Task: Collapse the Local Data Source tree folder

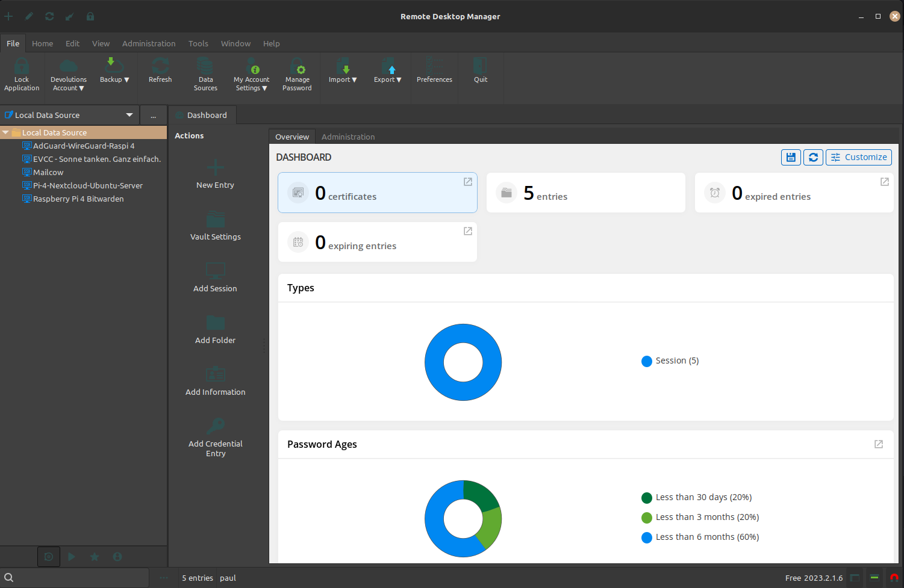Action: point(5,132)
